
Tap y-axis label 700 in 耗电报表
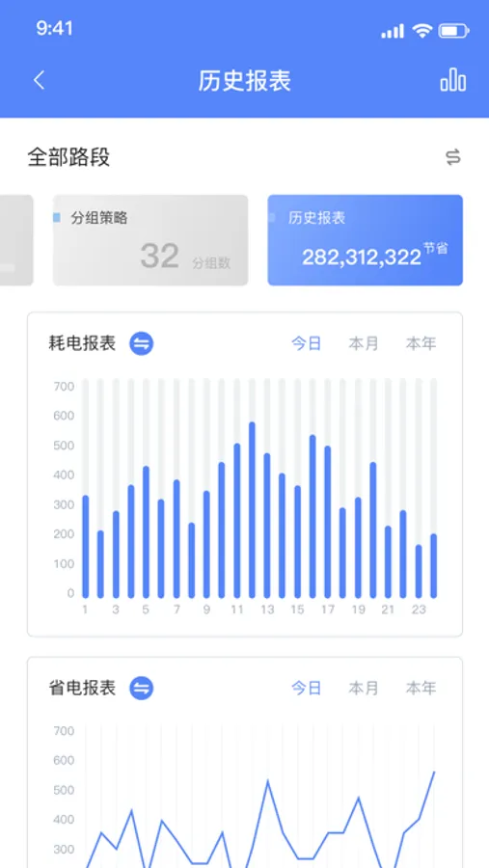(x=65, y=386)
